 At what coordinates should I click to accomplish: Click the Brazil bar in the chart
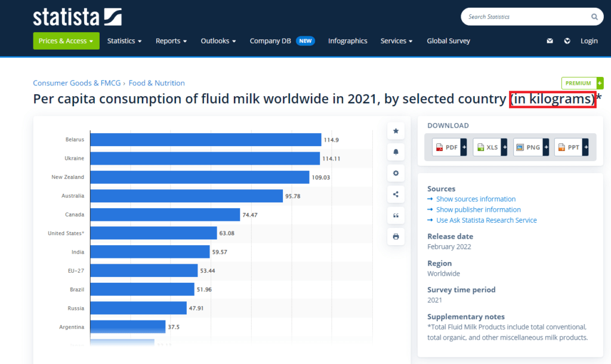pos(142,289)
